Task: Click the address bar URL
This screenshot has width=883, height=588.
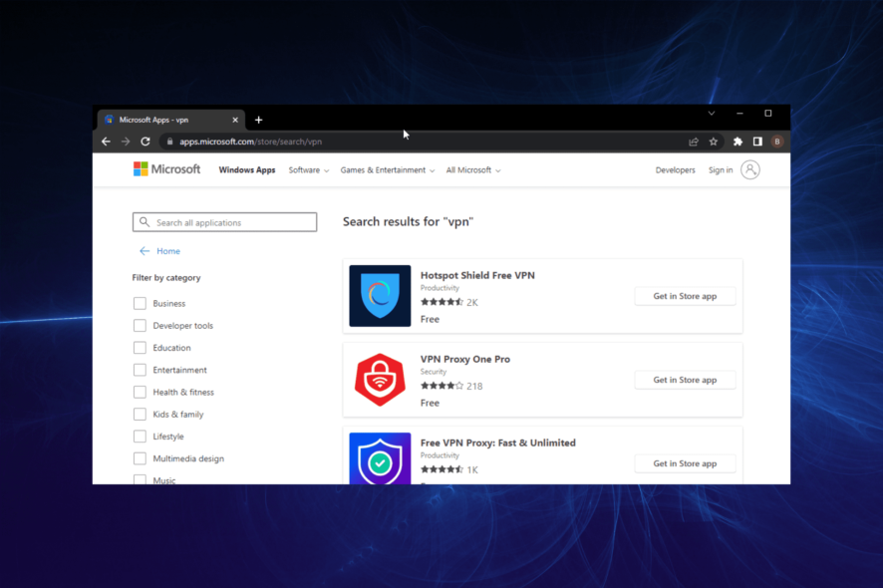Action: coord(250,142)
